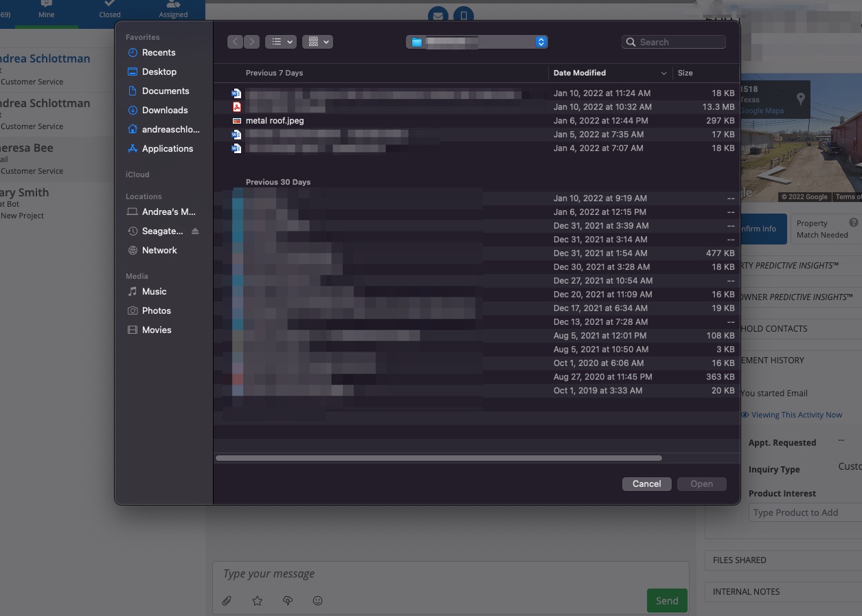Click the green Send button

(666, 601)
